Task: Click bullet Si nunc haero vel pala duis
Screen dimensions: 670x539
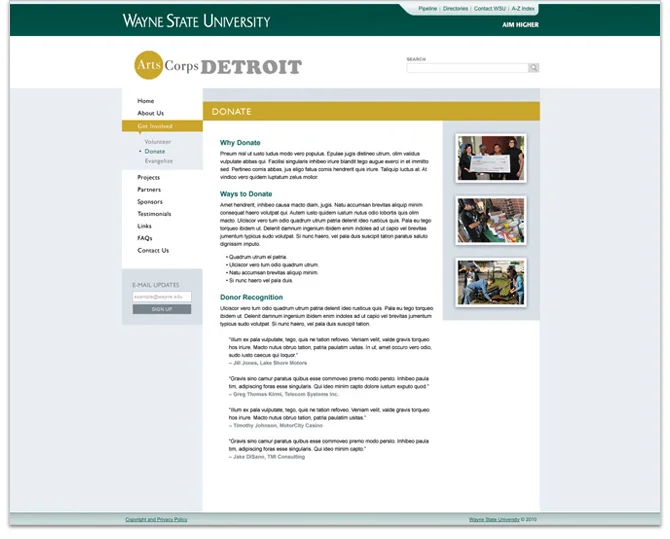Action: click(x=259, y=281)
